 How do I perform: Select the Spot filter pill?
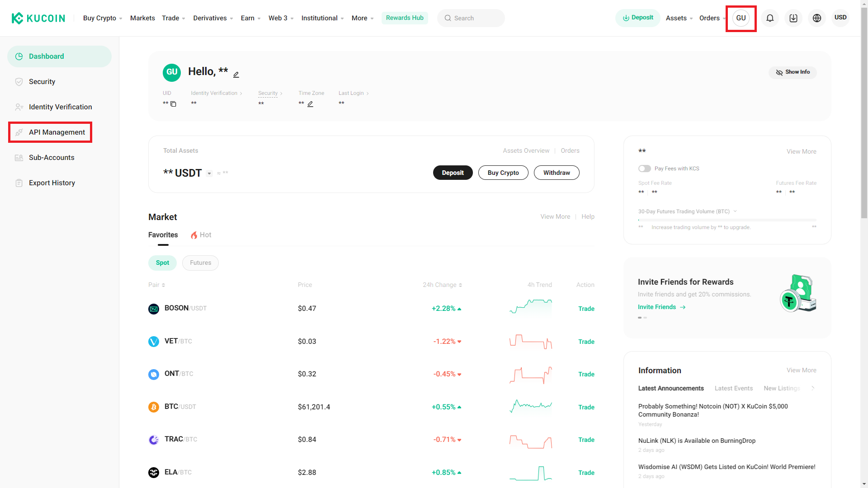pos(162,263)
